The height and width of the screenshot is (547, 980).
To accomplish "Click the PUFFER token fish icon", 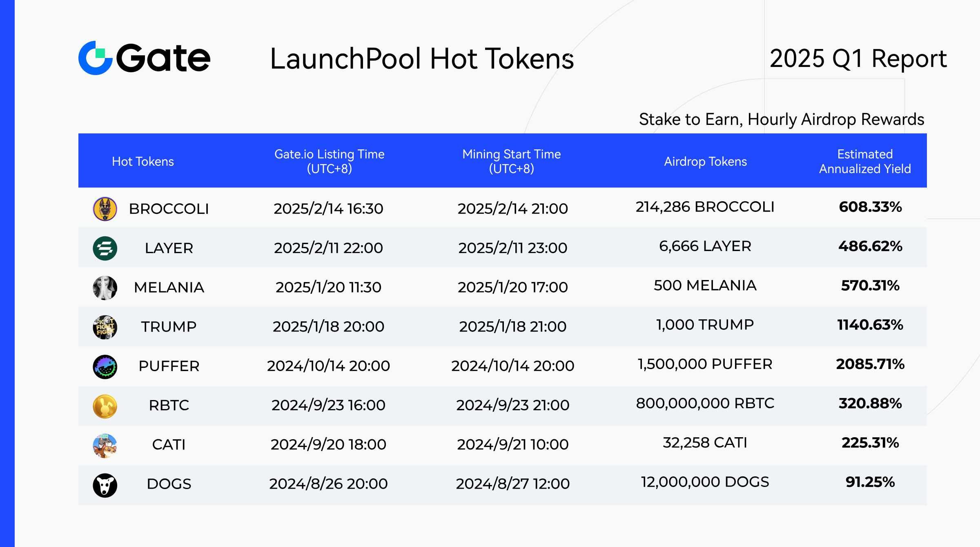I will 105,366.
